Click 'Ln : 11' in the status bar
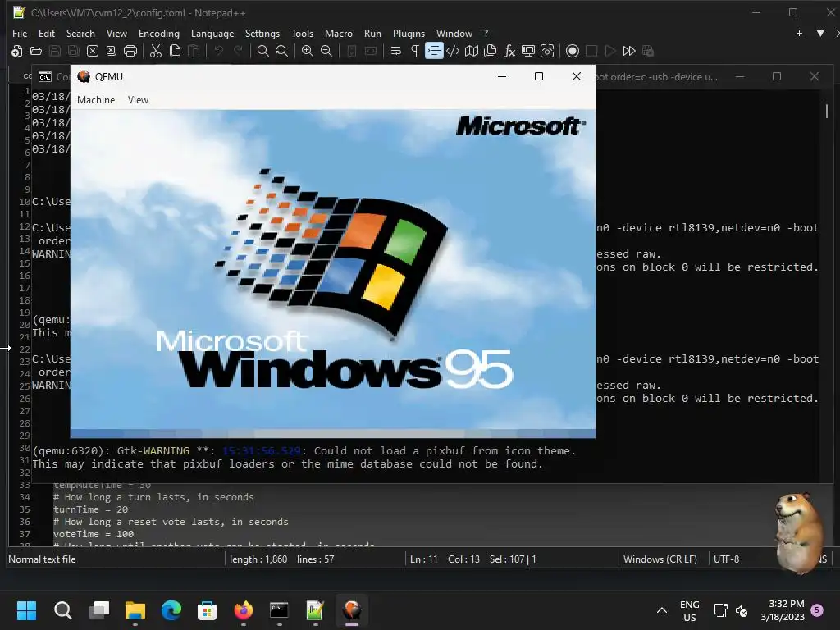This screenshot has width=840, height=630. [x=424, y=559]
